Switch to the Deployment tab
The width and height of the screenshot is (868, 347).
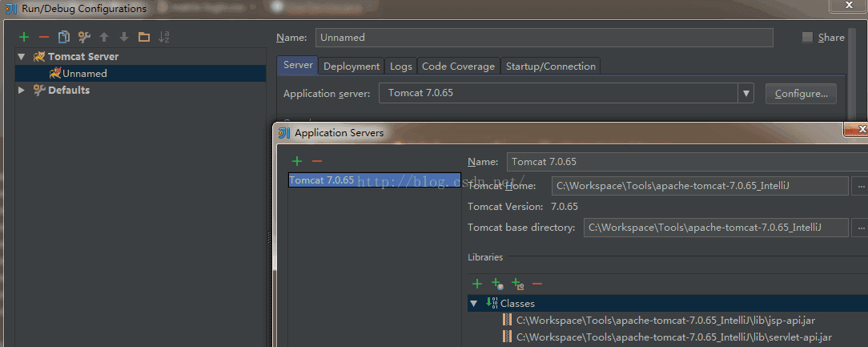[x=352, y=67]
